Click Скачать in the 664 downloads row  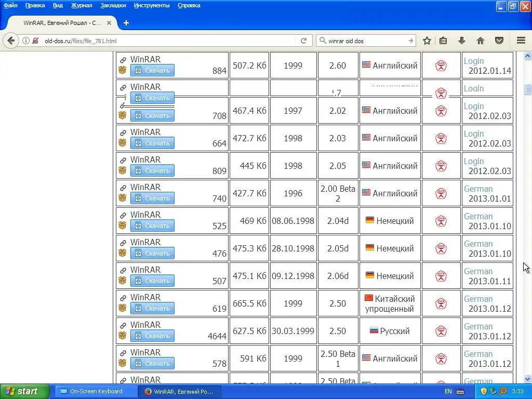[x=152, y=143]
